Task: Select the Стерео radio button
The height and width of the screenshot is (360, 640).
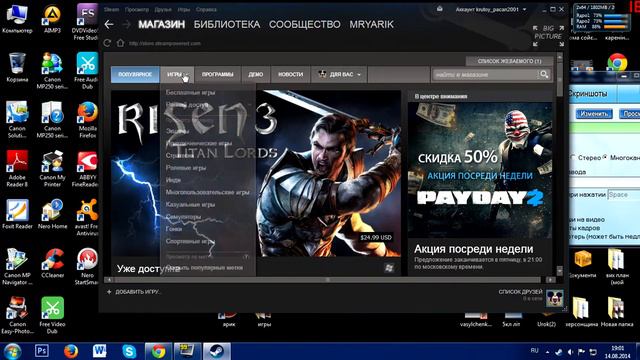Action: point(572,157)
